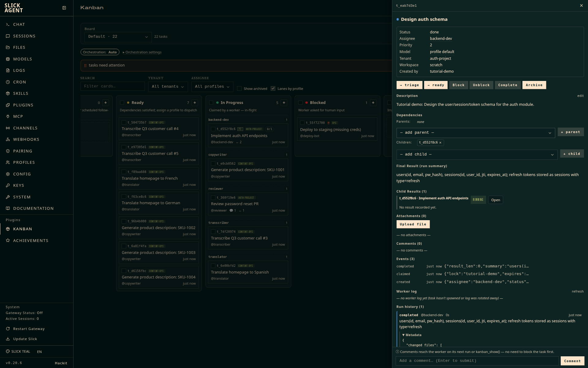Check Implement auth API endpoints card
588x368 pixels.
pyautogui.click(x=213, y=129)
